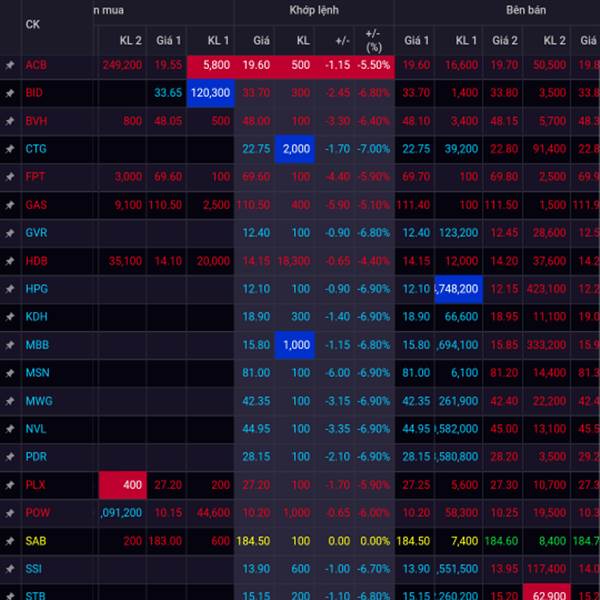Click matched price 81.00 for MSN

coord(256,373)
